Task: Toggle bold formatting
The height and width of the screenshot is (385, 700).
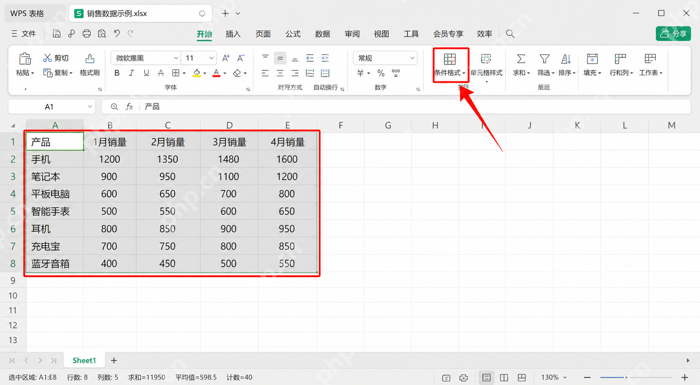Action: 117,73
